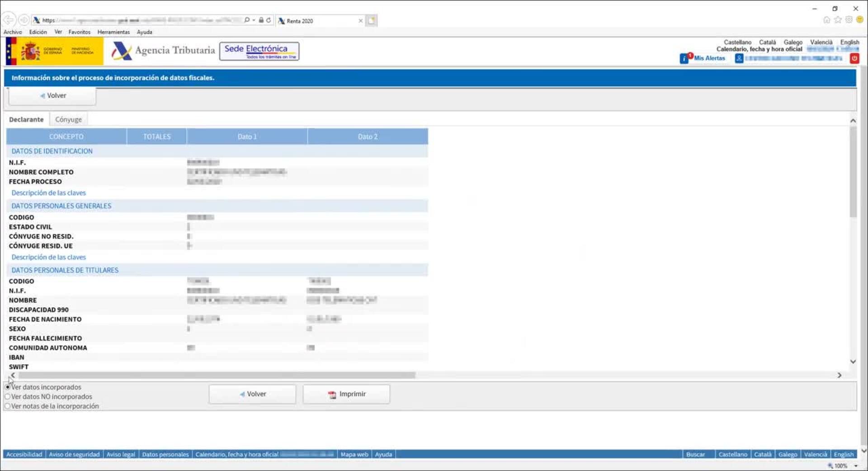Switch to the Cónyuge tab

pyautogui.click(x=68, y=119)
